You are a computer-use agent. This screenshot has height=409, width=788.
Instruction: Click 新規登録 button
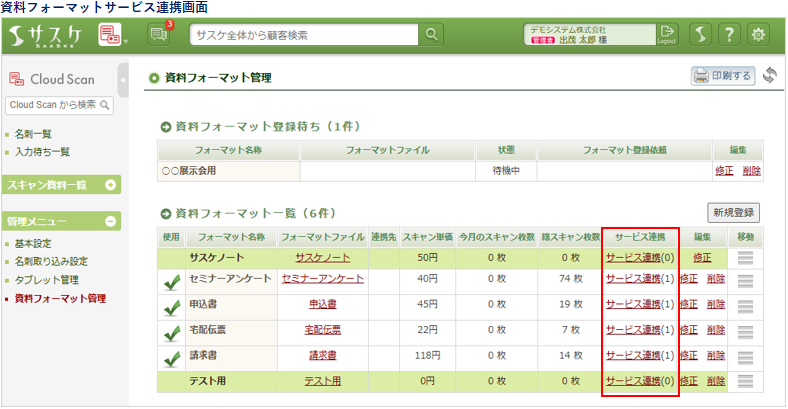coord(733,213)
